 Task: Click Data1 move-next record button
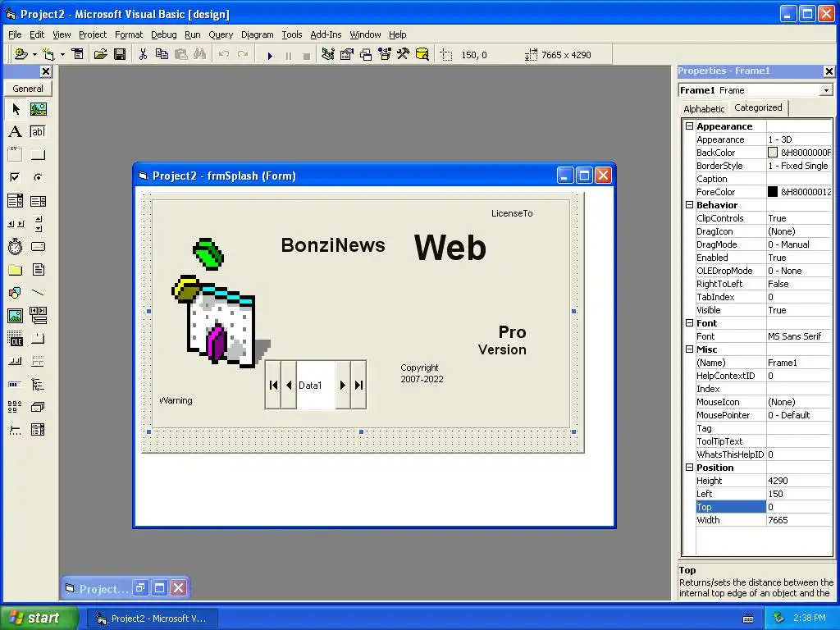[343, 386]
